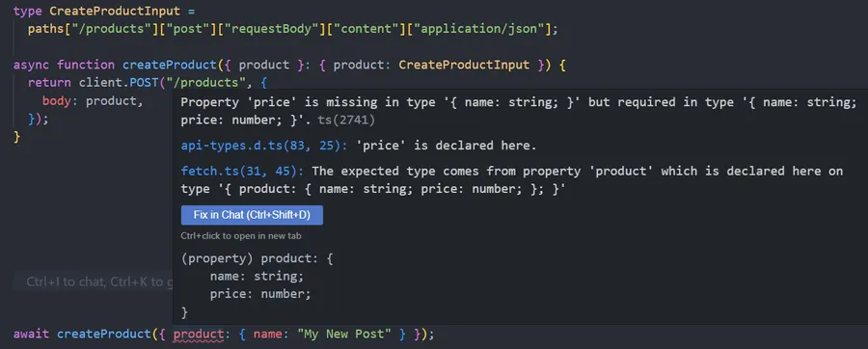Click the '(property) product: {' signature line
Viewport: 868px width, 349px height.
coord(257,258)
